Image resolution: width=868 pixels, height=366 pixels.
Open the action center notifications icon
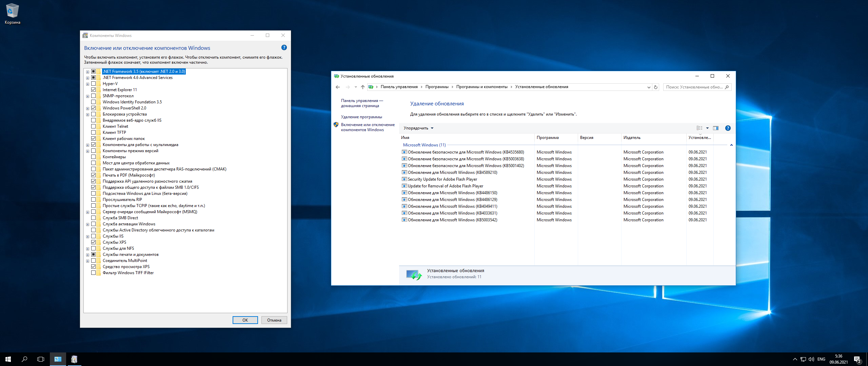[858, 359]
